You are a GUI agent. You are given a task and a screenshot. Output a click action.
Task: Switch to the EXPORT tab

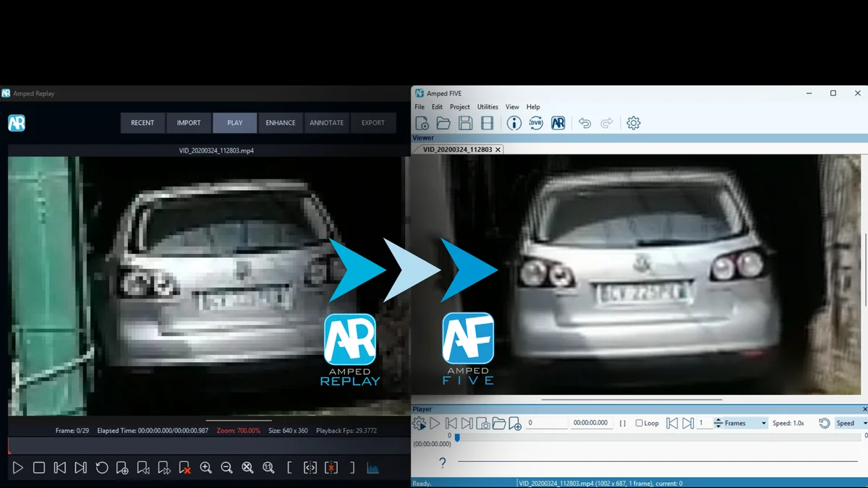tap(373, 123)
